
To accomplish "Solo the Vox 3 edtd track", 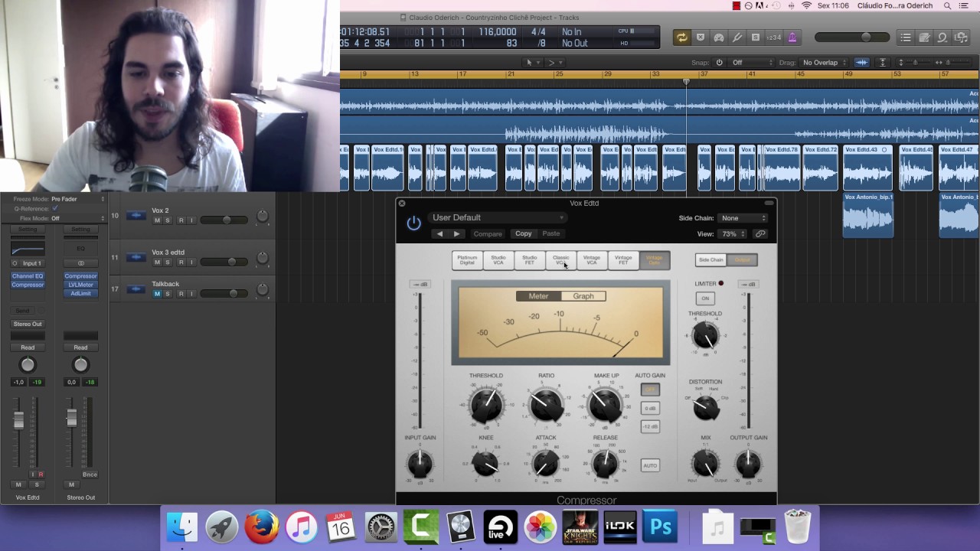I will (168, 262).
